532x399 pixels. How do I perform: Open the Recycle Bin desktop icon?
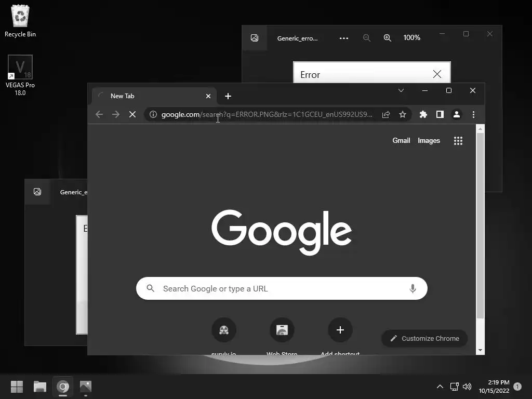[x=20, y=21]
